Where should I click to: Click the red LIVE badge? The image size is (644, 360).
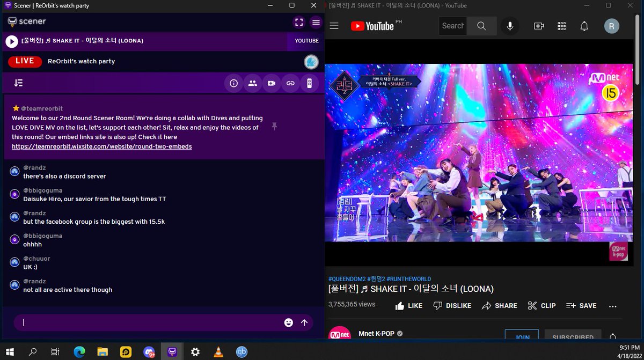coord(25,61)
